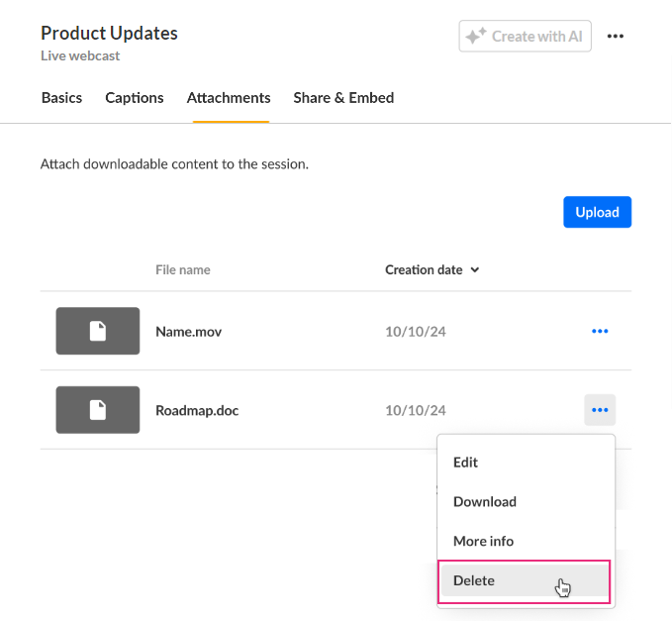Toggle the Creation date sort arrow

pyautogui.click(x=475, y=270)
